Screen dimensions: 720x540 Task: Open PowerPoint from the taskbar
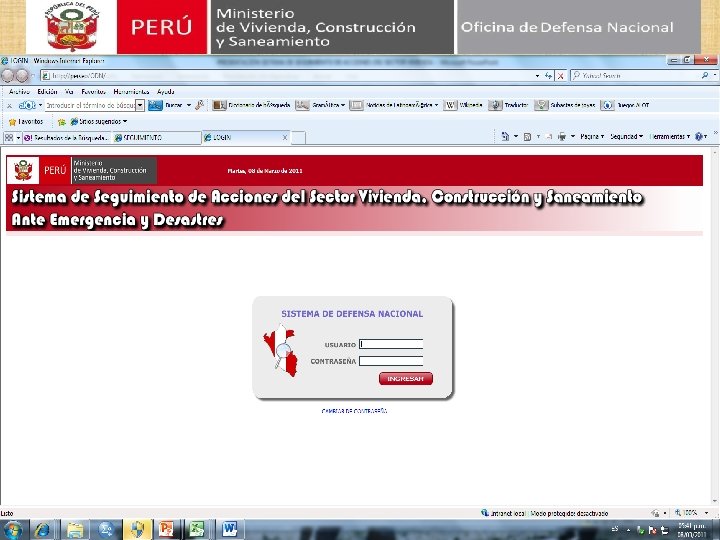click(166, 530)
